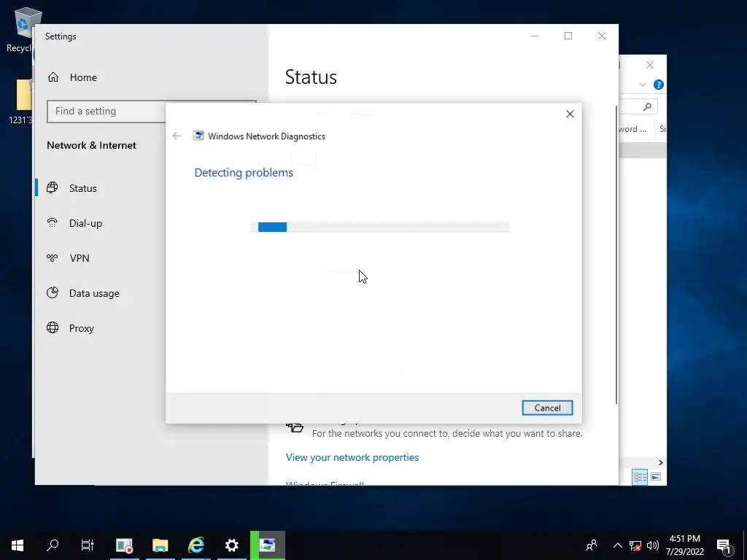Click the network status tray icon
The image size is (747, 560).
(x=635, y=545)
